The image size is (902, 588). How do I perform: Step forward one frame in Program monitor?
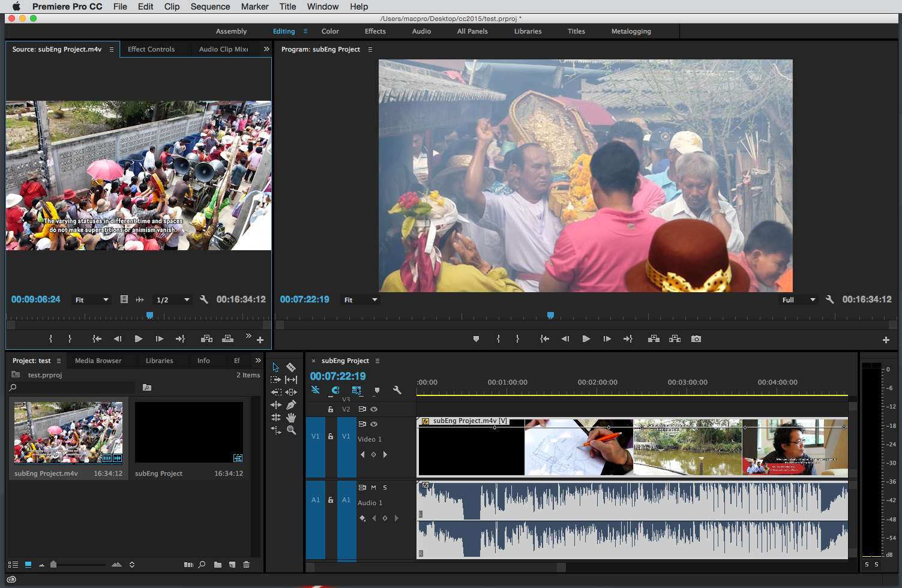point(607,339)
